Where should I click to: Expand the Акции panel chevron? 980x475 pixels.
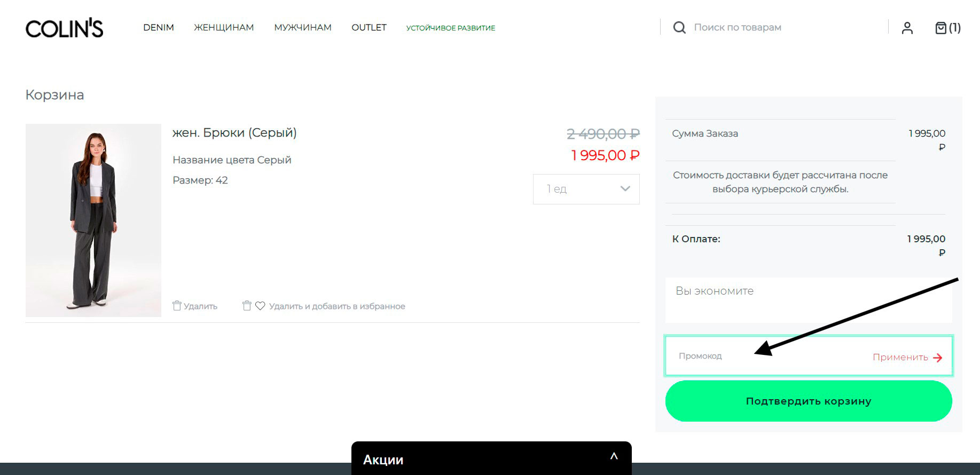point(614,456)
